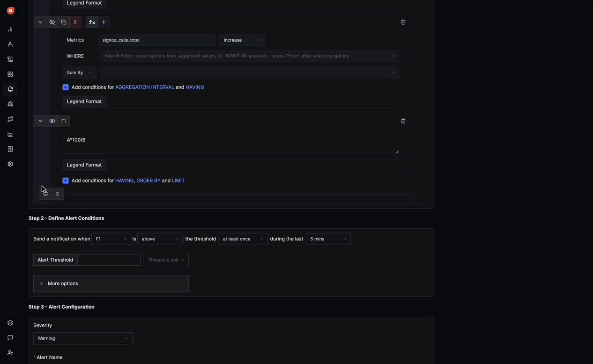Screen dimensions: 593x364
Task: Click AGGREGATION INTERVAL condition link
Action: click(145, 87)
